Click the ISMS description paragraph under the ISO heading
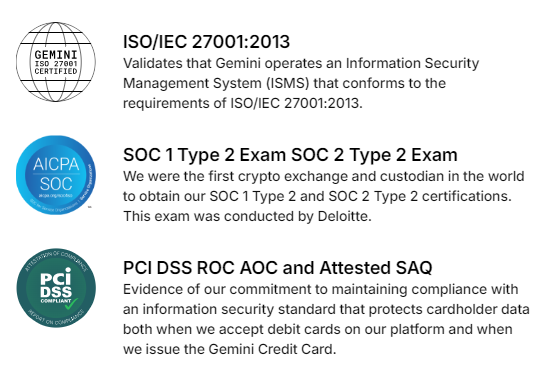The height and width of the screenshot is (368, 547). pos(301,83)
